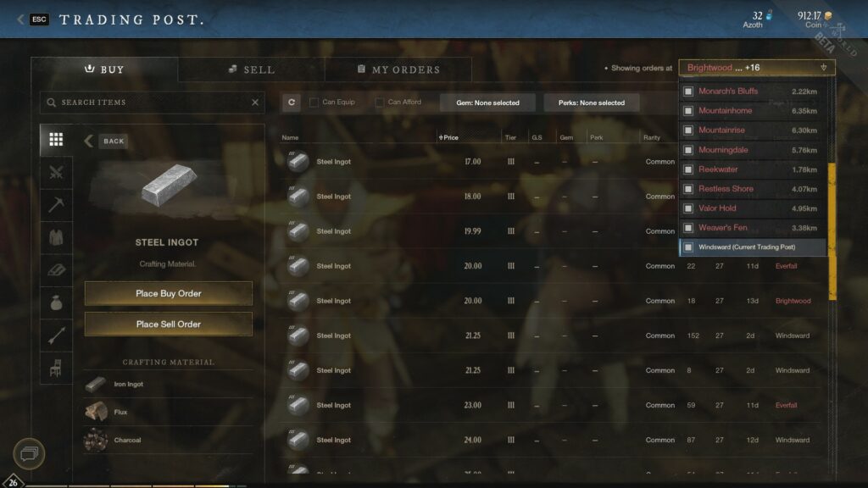This screenshot has height=488, width=868.
Task: Open the Perks: None selected filter
Action: pyautogui.click(x=591, y=103)
